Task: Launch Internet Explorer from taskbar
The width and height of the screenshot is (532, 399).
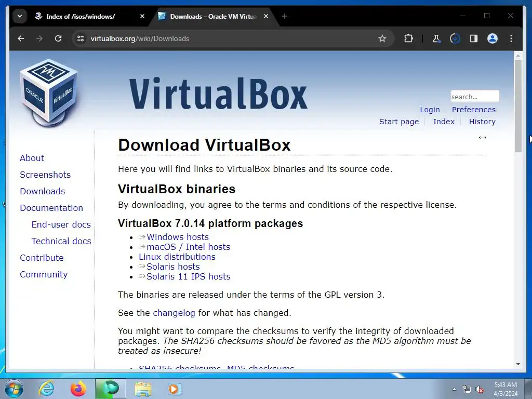Action: pyautogui.click(x=46, y=389)
